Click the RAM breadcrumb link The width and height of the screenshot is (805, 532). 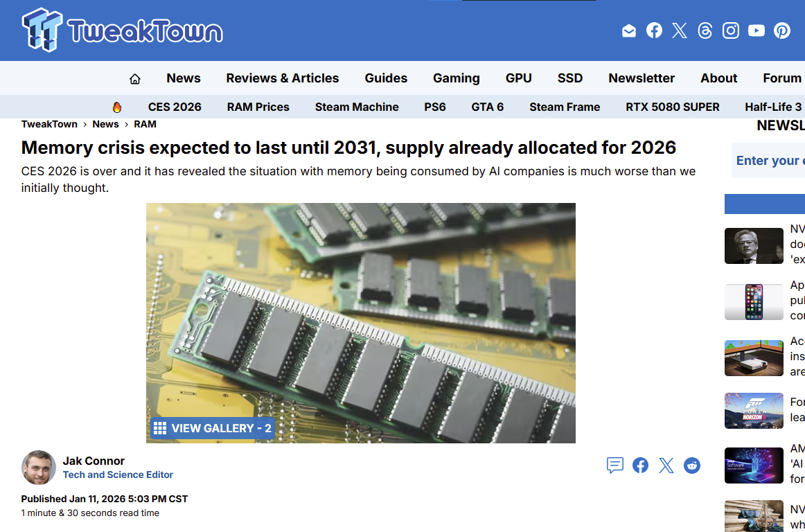point(145,124)
